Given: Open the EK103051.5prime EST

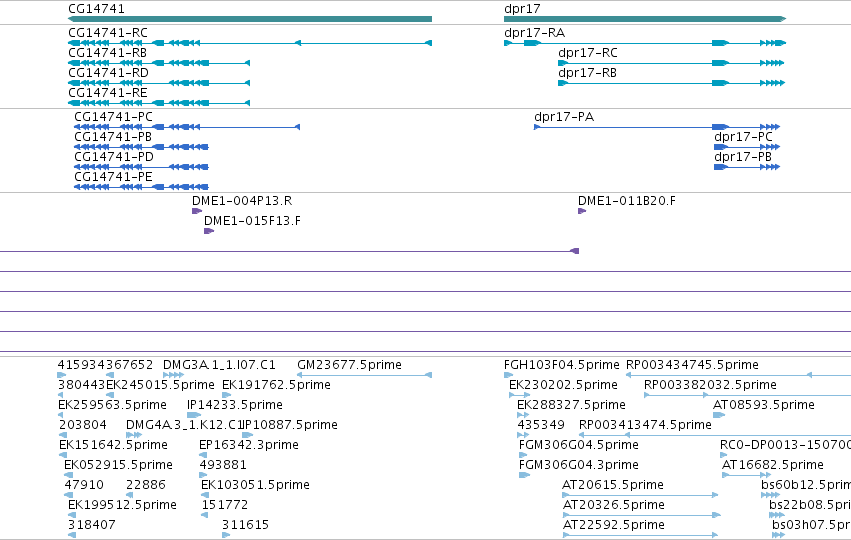Looking at the screenshot, I should pyautogui.click(x=205, y=495).
